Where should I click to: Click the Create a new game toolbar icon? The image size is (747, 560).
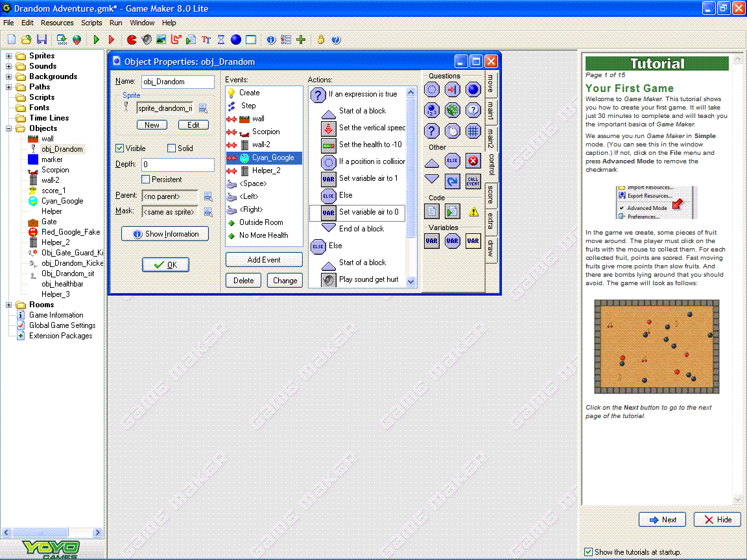click(12, 40)
